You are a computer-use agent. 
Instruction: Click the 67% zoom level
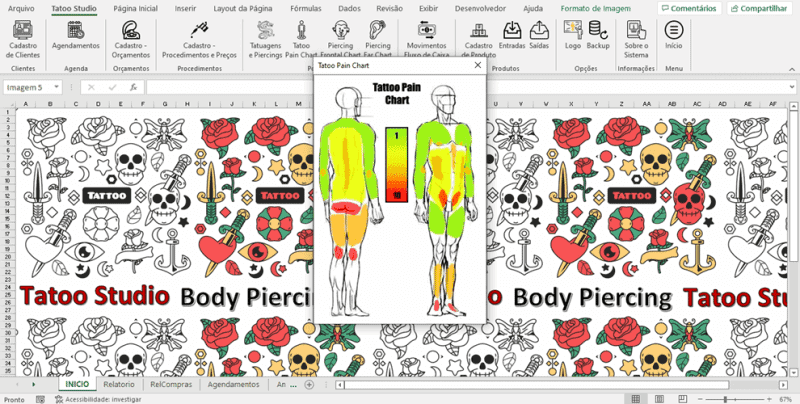[x=786, y=399]
